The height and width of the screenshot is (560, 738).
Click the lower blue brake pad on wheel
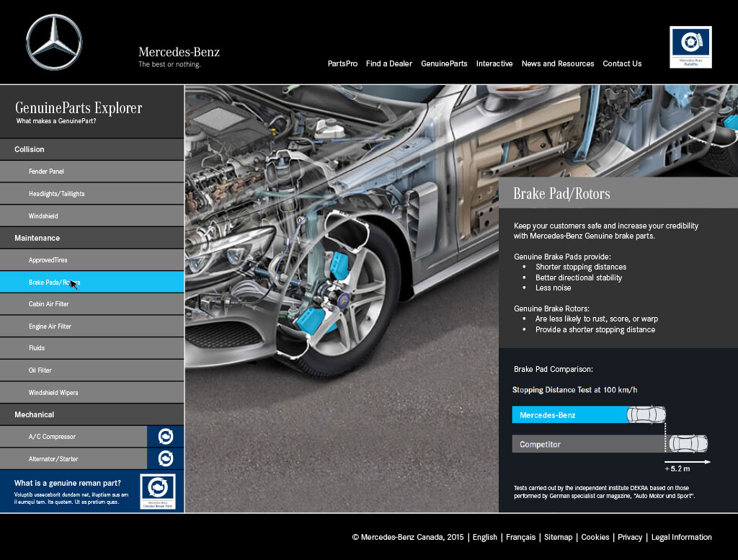pos(311,321)
